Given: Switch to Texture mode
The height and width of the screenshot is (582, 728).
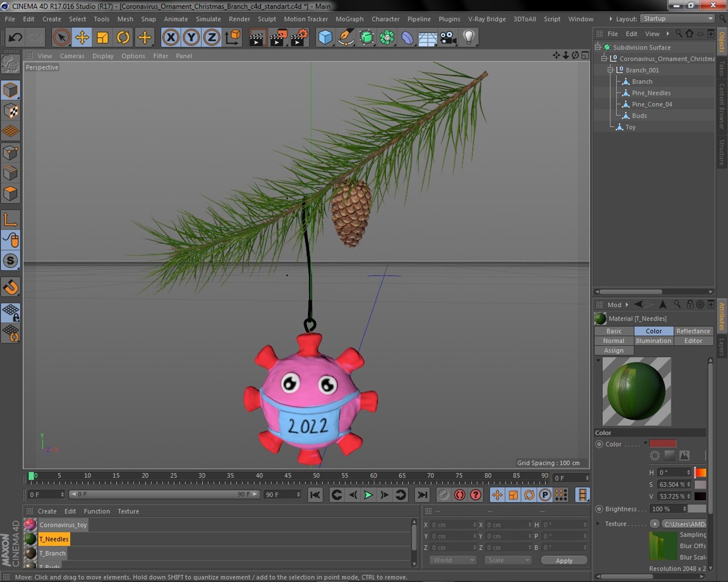Looking at the screenshot, I should [x=11, y=111].
